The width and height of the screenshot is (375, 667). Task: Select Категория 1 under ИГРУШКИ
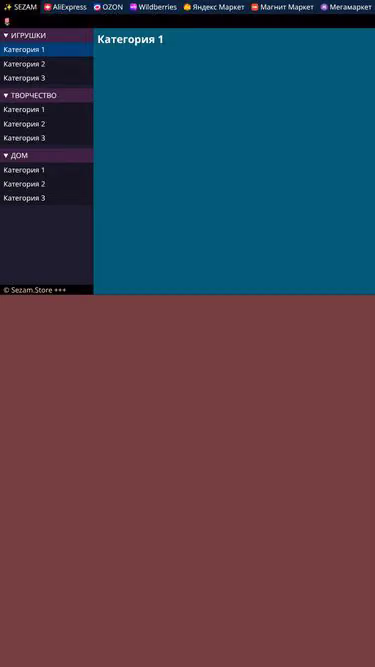47,50
